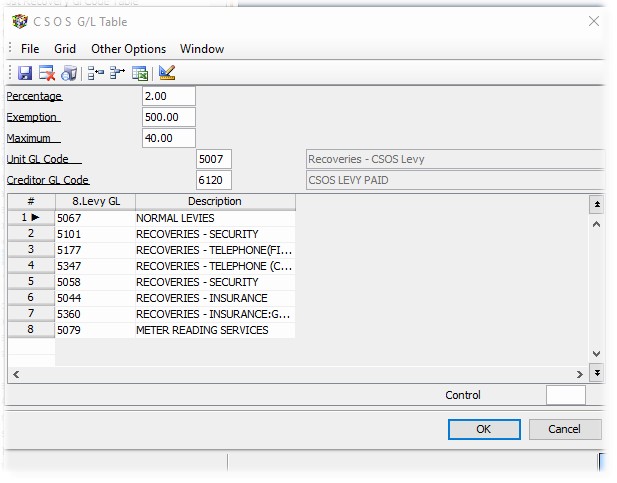Click the Percentage field showing 2.00
This screenshot has height=483, width=617.
click(169, 96)
